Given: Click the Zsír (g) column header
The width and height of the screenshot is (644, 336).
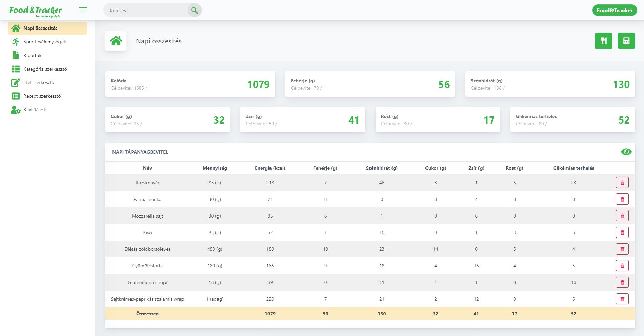Looking at the screenshot, I should coord(476,168).
